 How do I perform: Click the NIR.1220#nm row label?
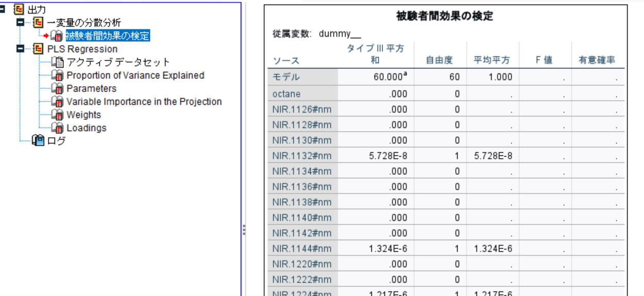click(x=303, y=264)
